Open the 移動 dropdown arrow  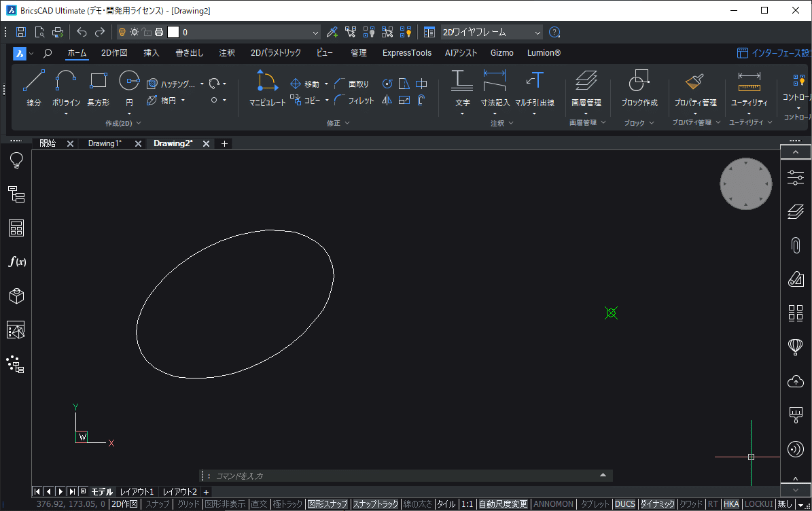click(x=326, y=84)
